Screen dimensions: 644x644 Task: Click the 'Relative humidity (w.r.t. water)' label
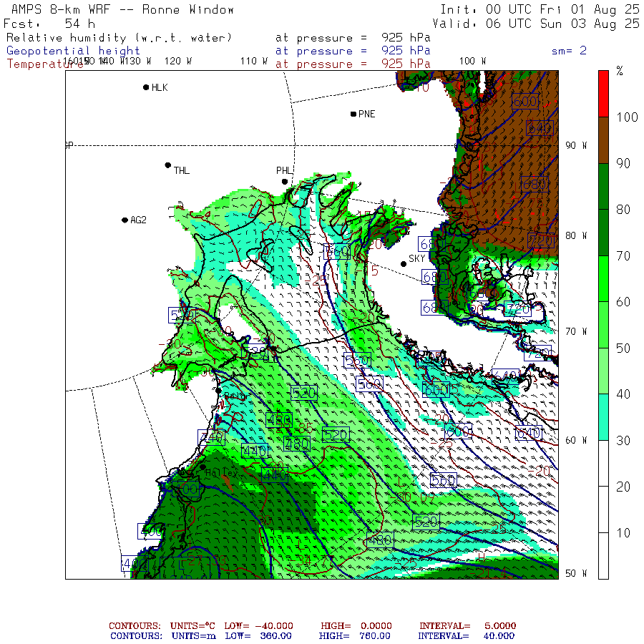119,38
